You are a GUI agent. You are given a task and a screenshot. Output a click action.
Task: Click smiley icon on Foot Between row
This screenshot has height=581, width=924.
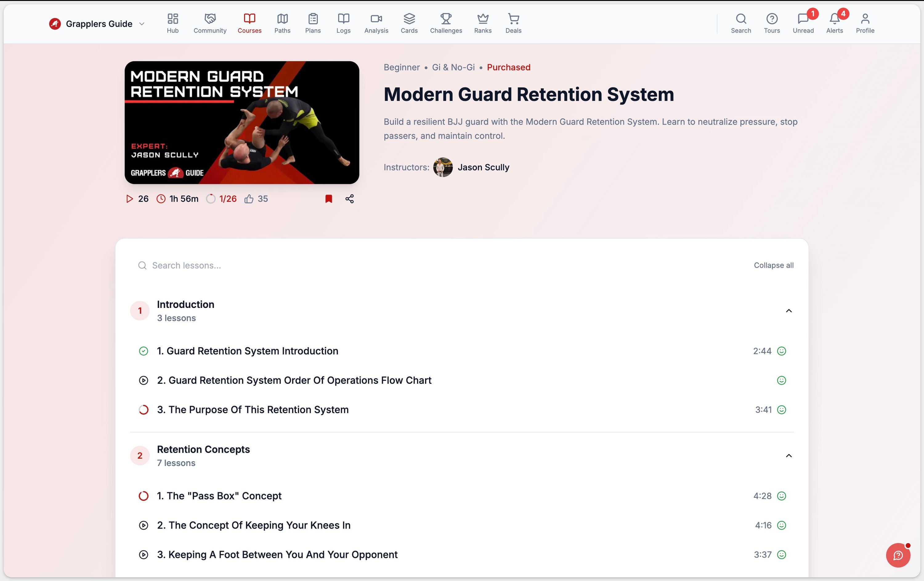point(781,554)
